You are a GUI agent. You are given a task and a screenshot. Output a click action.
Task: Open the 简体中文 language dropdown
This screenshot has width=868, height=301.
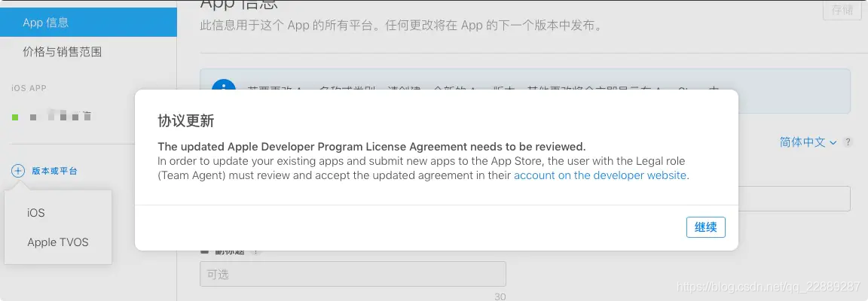point(808,142)
